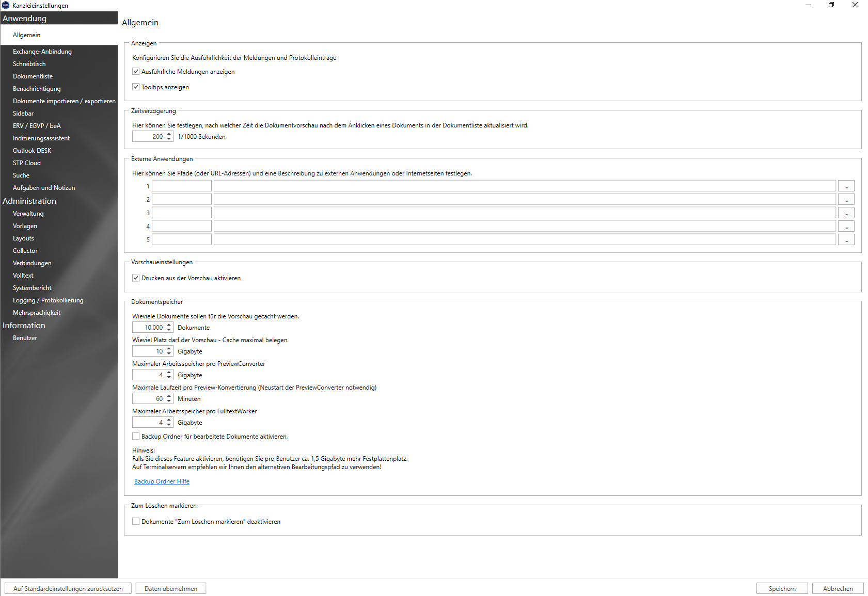Check "Dokumente Zum Löschen markieren deaktivieren"
This screenshot has width=868, height=596.
[x=135, y=521]
